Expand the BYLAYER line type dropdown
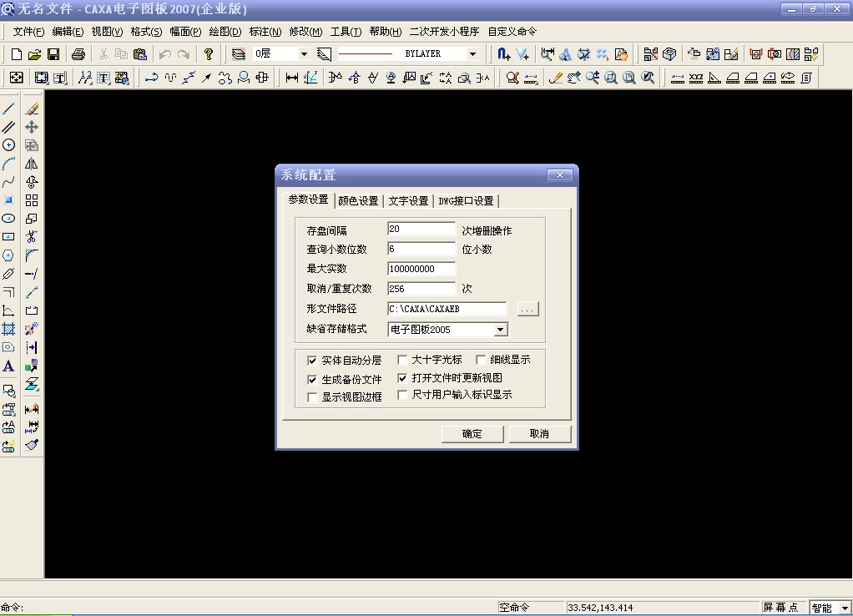Screen dimensions: 853x616 tap(472, 54)
